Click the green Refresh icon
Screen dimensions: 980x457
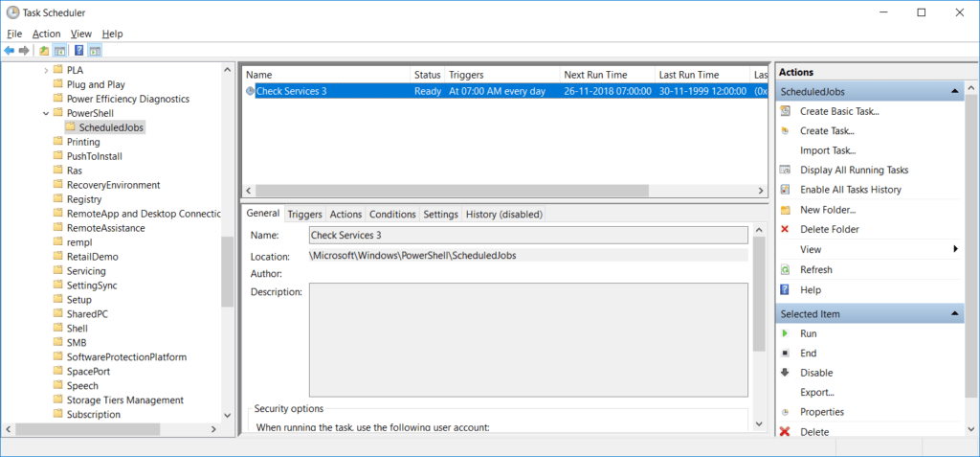point(786,270)
